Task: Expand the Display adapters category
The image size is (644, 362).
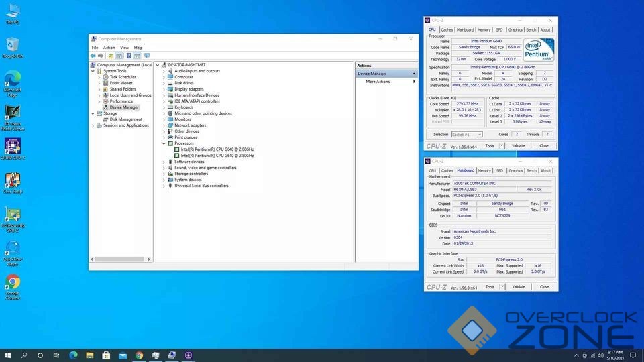Action: click(x=164, y=89)
